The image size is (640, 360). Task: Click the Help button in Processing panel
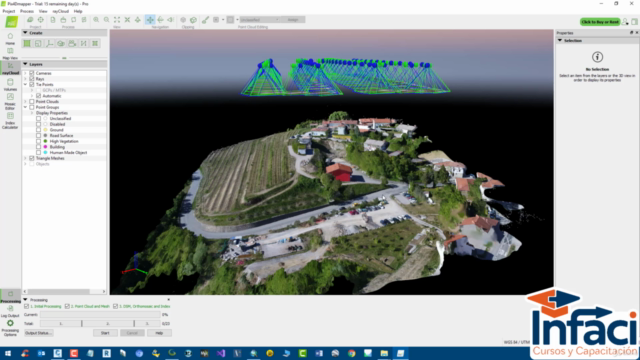pyautogui.click(x=159, y=333)
